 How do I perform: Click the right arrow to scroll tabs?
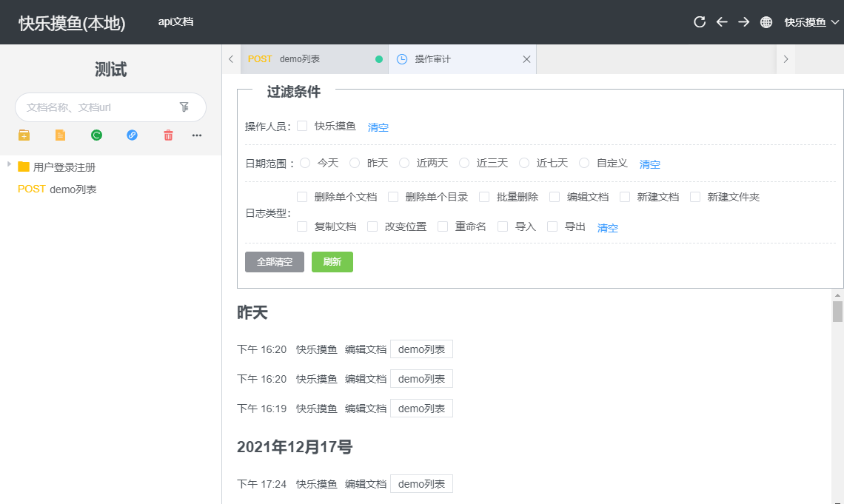coord(786,58)
